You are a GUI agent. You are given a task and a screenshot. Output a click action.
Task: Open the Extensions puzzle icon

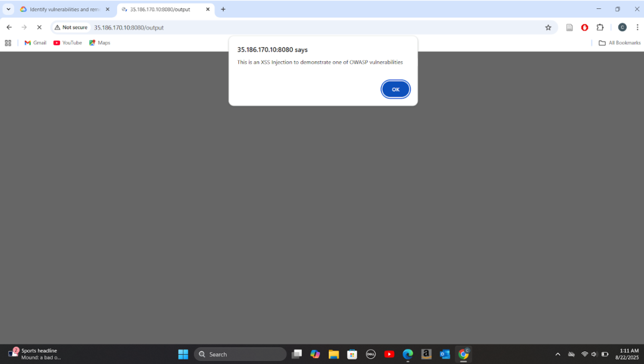[x=600, y=27]
